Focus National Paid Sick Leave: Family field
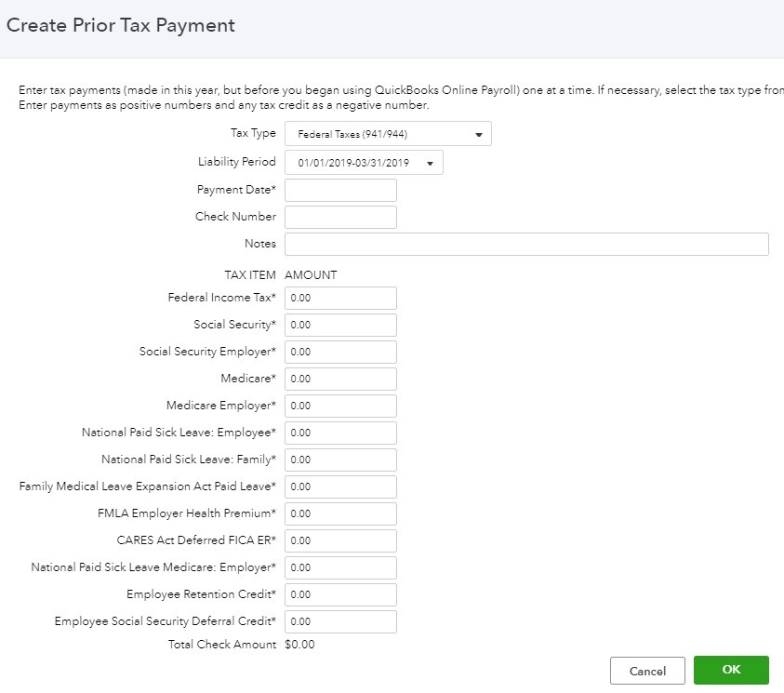 tap(340, 460)
